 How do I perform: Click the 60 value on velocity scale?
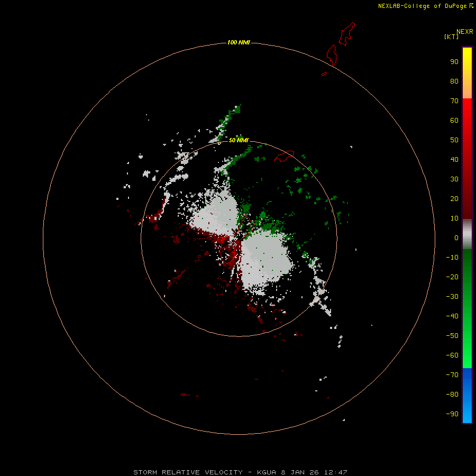[454, 120]
